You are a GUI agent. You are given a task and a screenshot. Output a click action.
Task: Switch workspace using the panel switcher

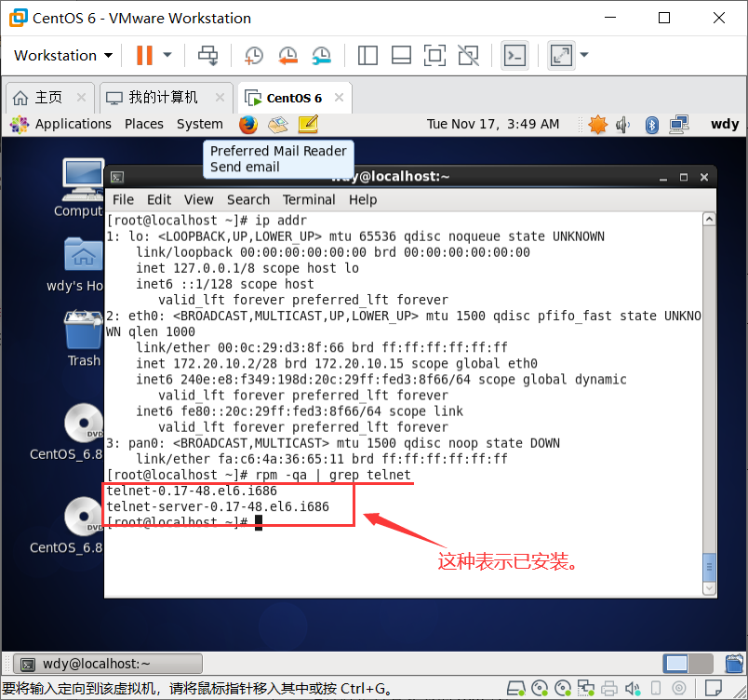point(688,664)
